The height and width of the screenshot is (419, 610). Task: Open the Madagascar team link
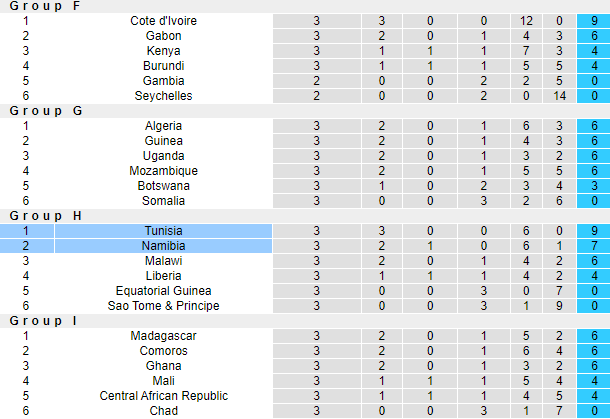pyautogui.click(x=163, y=336)
